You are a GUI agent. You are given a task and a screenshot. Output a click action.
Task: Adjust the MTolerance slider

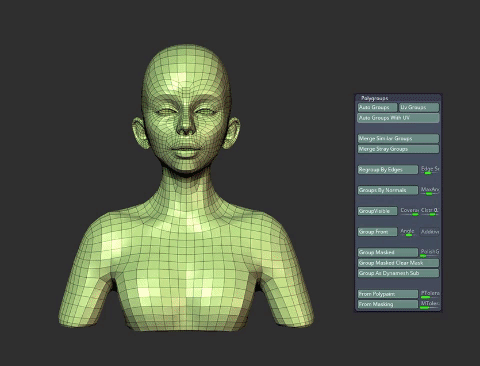[430, 304]
